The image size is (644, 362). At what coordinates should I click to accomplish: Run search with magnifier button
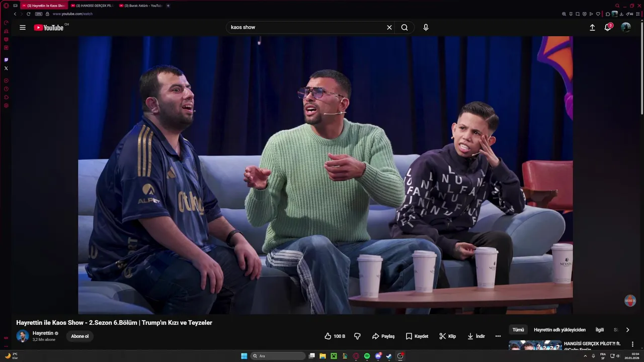(x=405, y=28)
